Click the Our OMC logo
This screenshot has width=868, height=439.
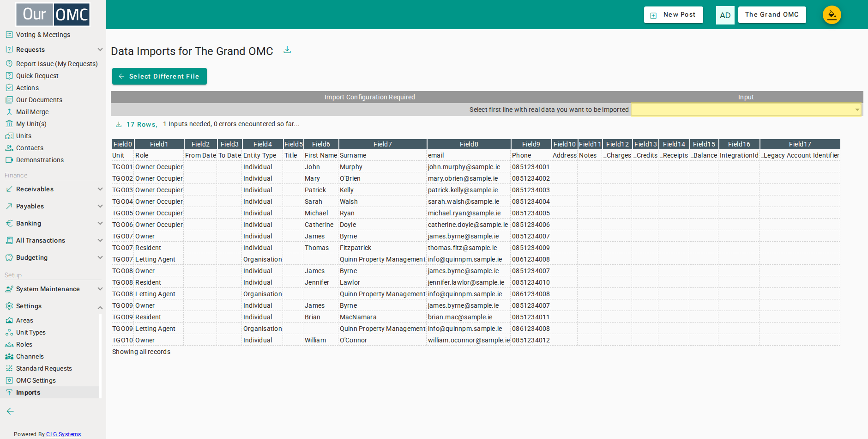point(53,14)
